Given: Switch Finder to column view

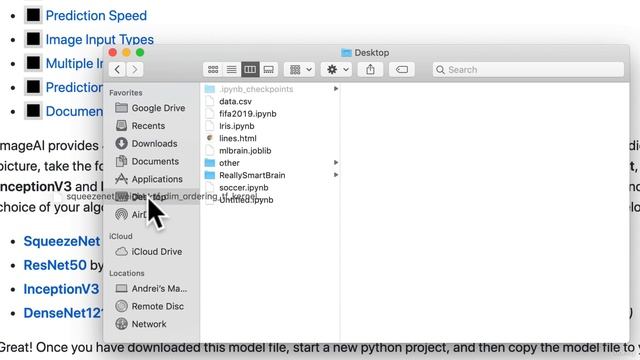Looking at the screenshot, I should coord(250,69).
